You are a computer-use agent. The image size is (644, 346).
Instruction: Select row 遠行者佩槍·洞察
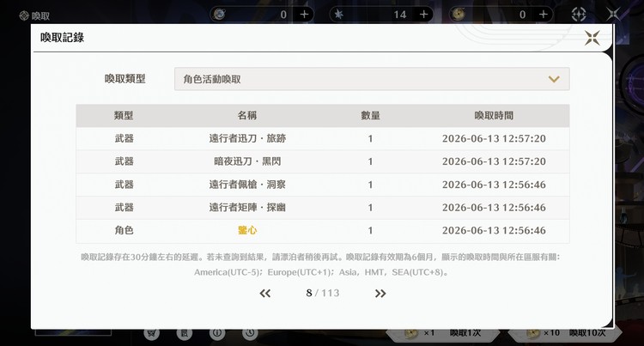point(322,185)
